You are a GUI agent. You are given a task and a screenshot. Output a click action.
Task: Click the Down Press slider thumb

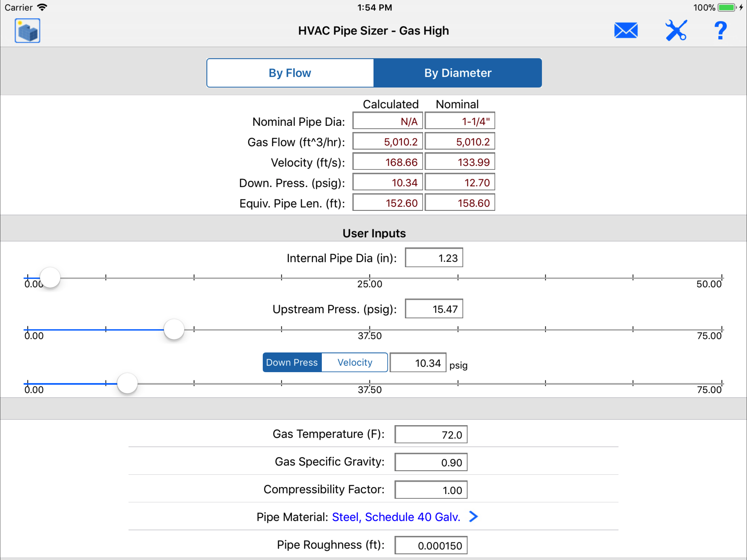click(127, 383)
